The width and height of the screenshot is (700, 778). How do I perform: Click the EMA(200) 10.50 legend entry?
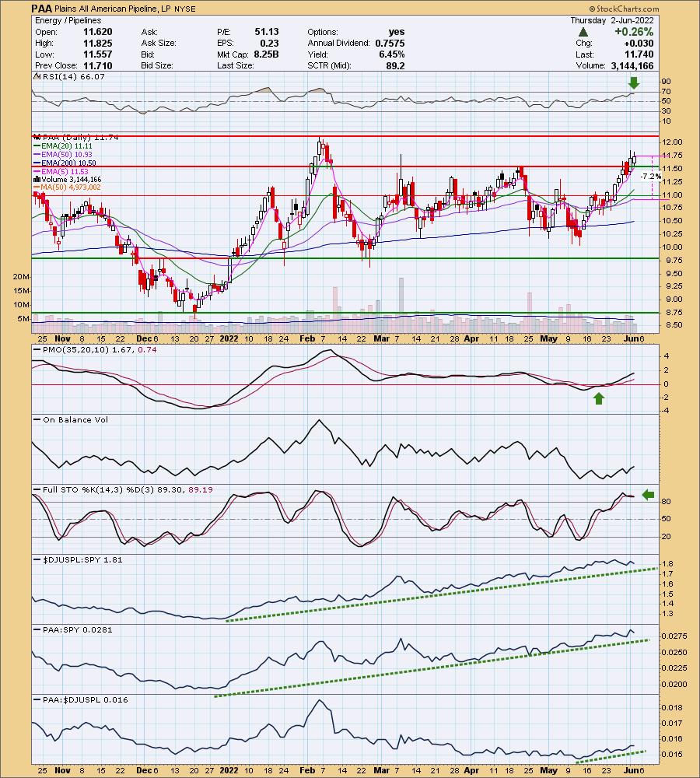[x=65, y=163]
